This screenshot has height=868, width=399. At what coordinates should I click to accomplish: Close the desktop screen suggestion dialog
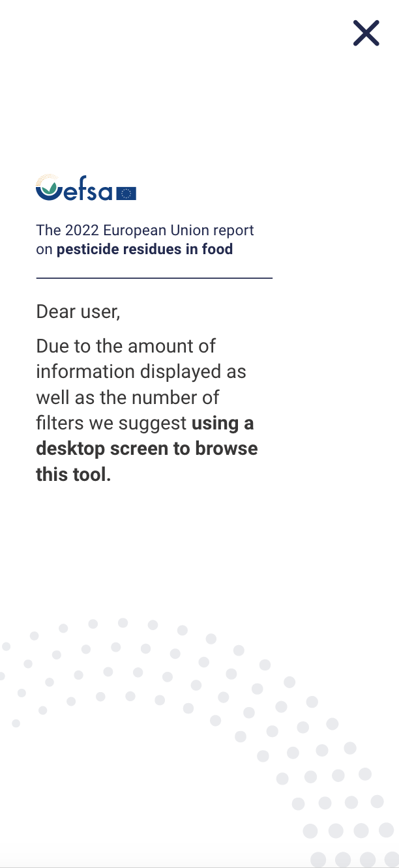click(x=366, y=33)
